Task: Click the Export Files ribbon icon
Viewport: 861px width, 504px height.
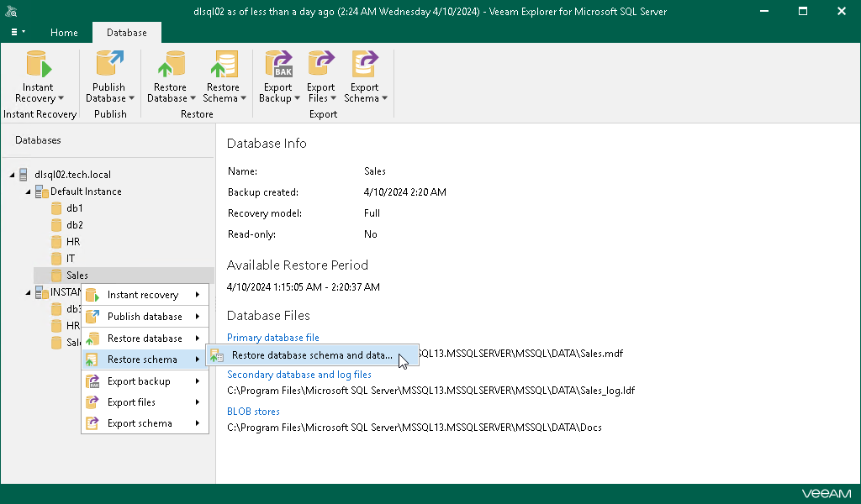Action: coord(320,66)
